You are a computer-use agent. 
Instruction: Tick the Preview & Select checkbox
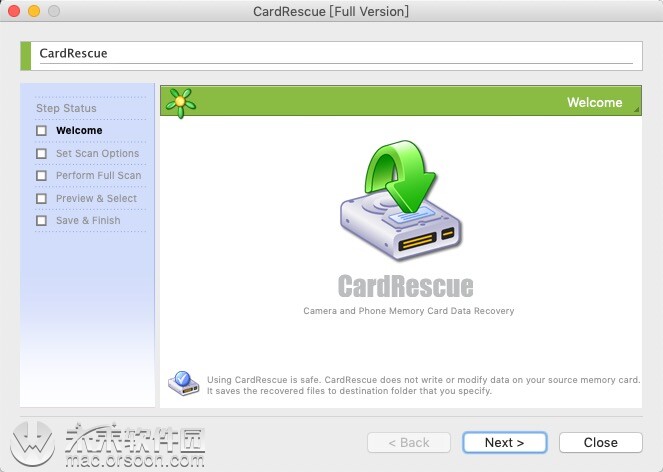(x=41, y=198)
